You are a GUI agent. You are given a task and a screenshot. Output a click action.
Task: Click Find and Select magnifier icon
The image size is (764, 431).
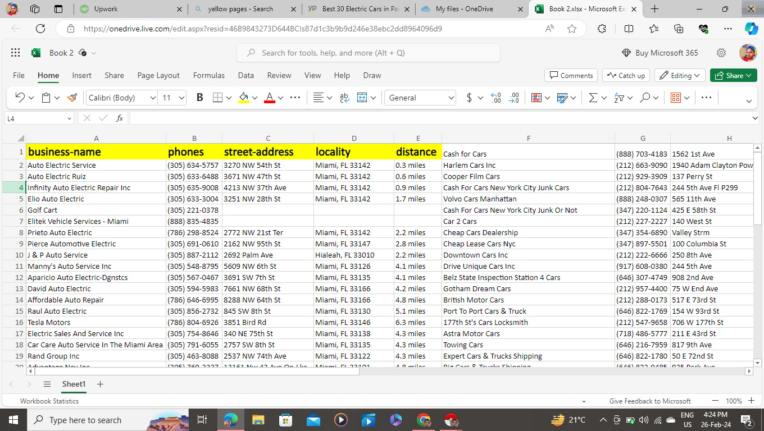[x=645, y=98]
